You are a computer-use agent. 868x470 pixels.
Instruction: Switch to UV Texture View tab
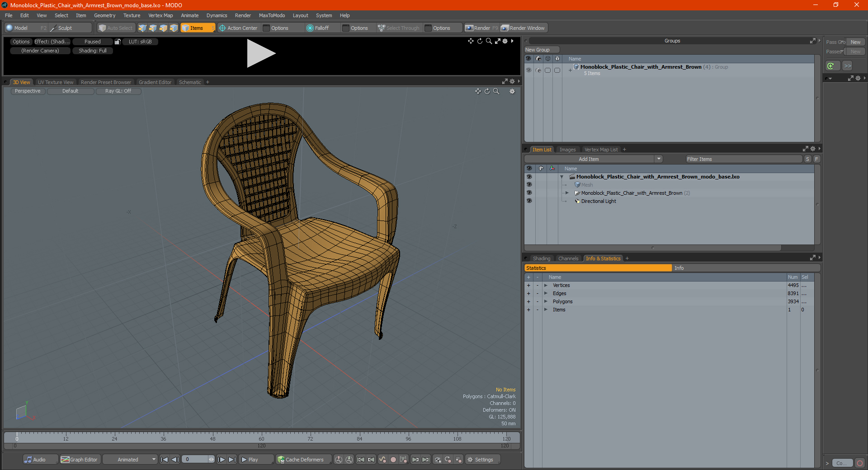click(x=56, y=82)
